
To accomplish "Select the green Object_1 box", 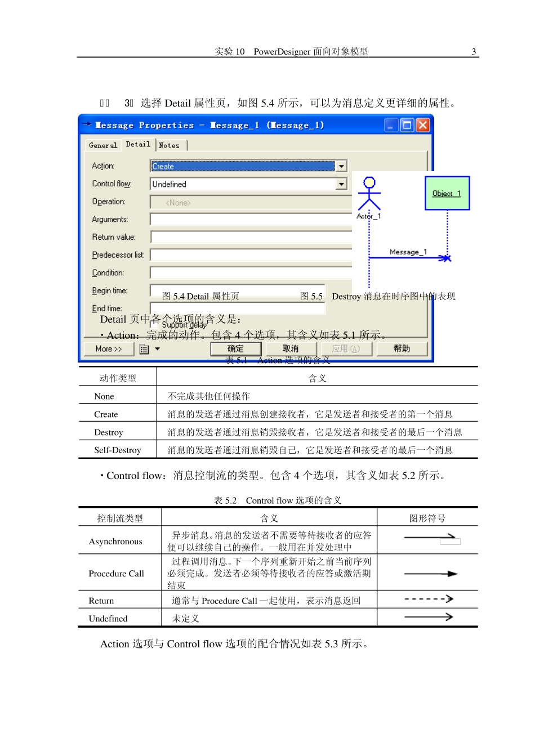I will (x=447, y=193).
